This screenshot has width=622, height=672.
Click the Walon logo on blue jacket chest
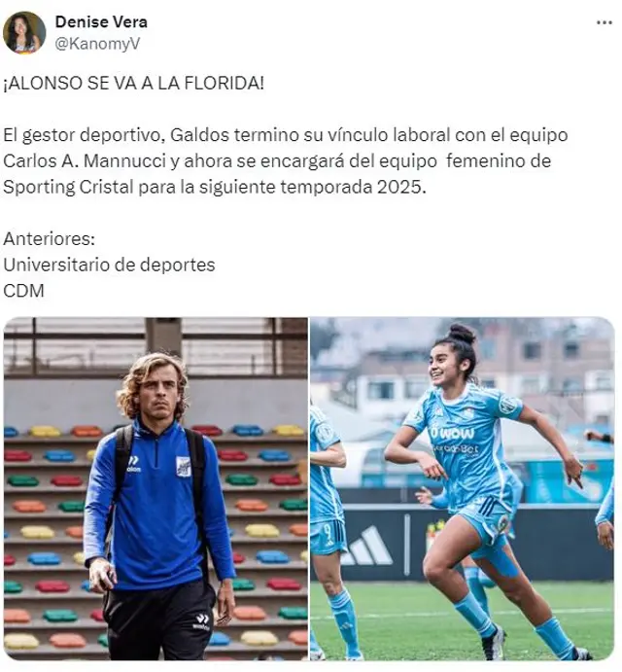coord(134,464)
